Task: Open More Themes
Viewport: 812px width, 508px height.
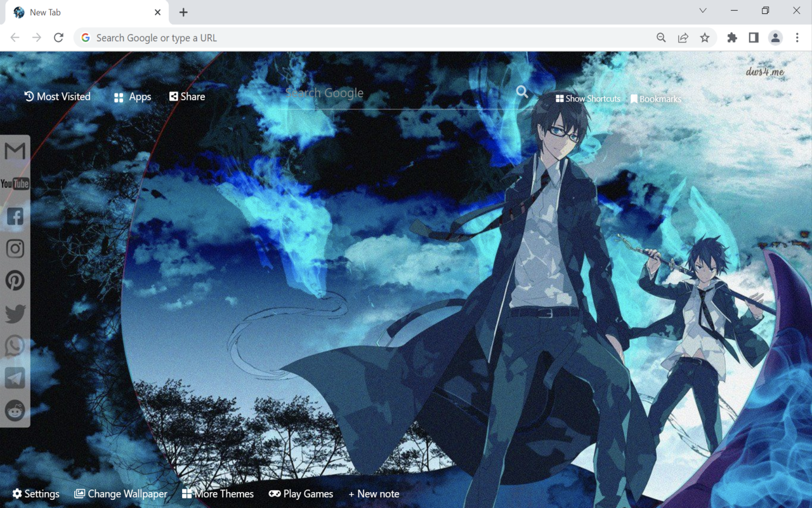Action: (x=218, y=493)
